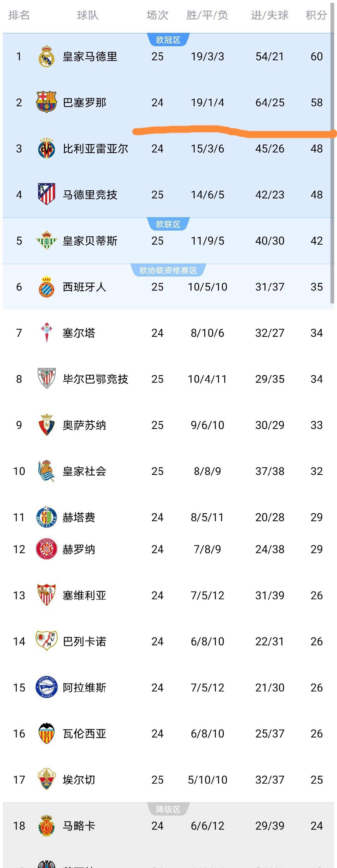Tap the 欧协联资格赛区 label
This screenshot has width=337, height=868.
coord(168,270)
